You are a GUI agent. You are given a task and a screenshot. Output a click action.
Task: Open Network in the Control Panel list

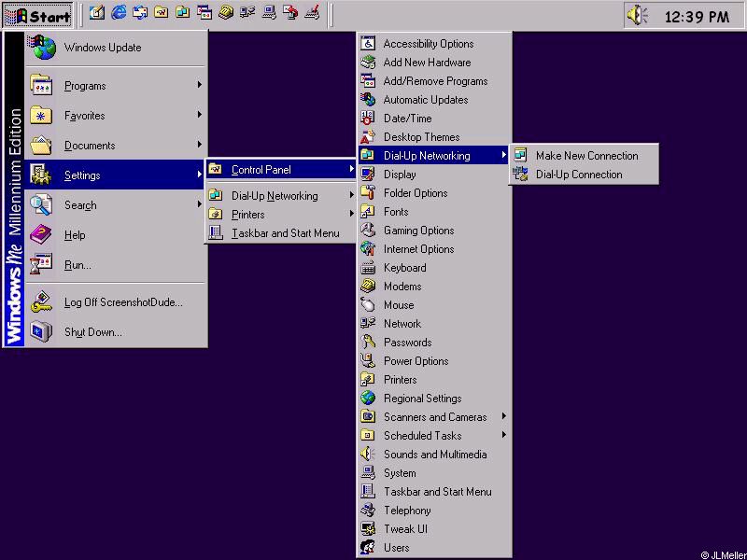point(434,324)
